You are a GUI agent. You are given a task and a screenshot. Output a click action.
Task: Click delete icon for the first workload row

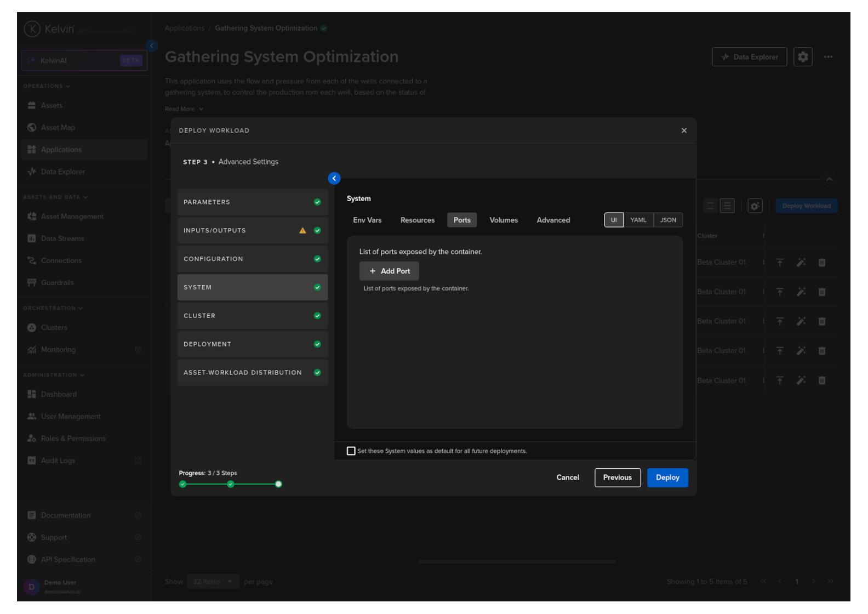pyautogui.click(x=821, y=263)
